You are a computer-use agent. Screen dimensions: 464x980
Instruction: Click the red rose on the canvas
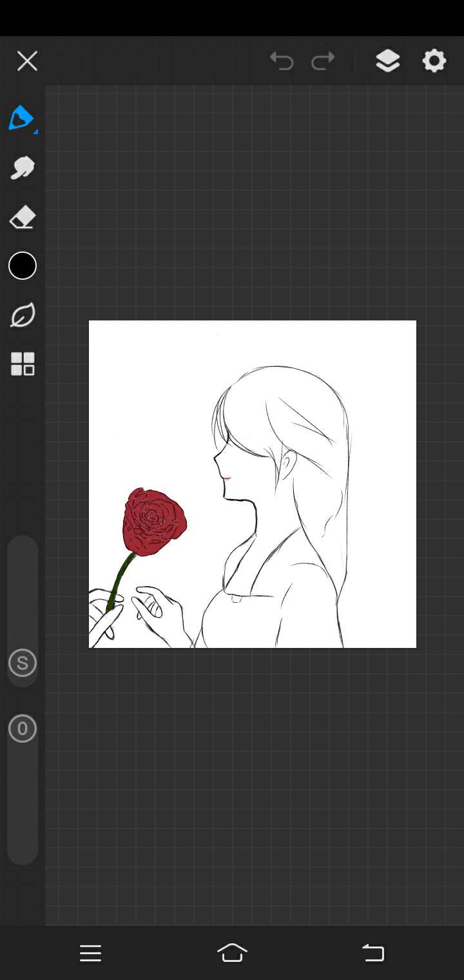153,521
